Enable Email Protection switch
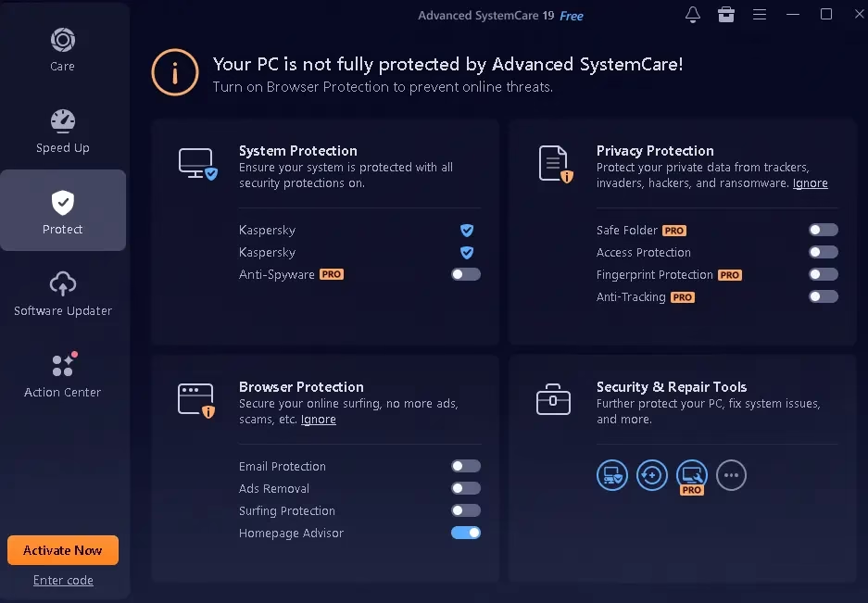 [466, 466]
